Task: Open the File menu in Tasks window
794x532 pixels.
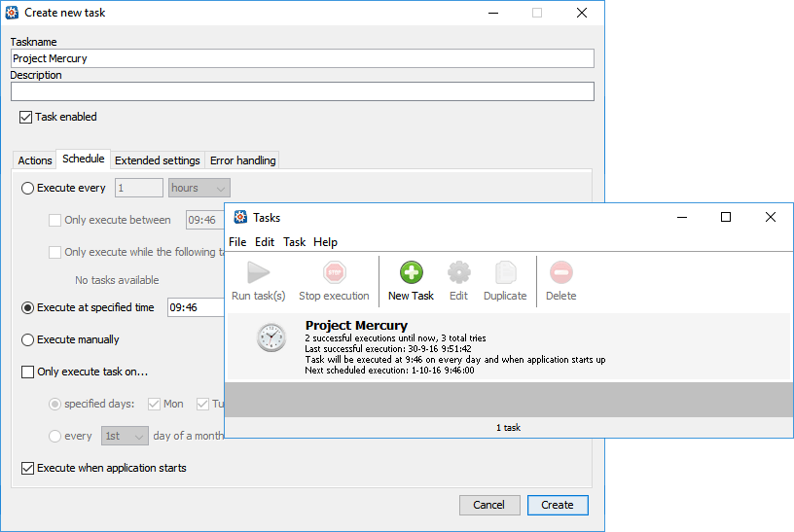Action: click(237, 242)
